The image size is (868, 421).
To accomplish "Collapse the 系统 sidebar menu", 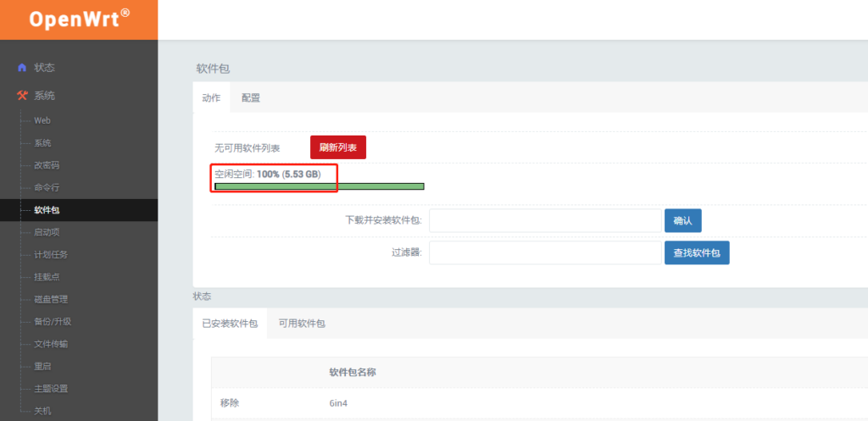I will [45, 96].
